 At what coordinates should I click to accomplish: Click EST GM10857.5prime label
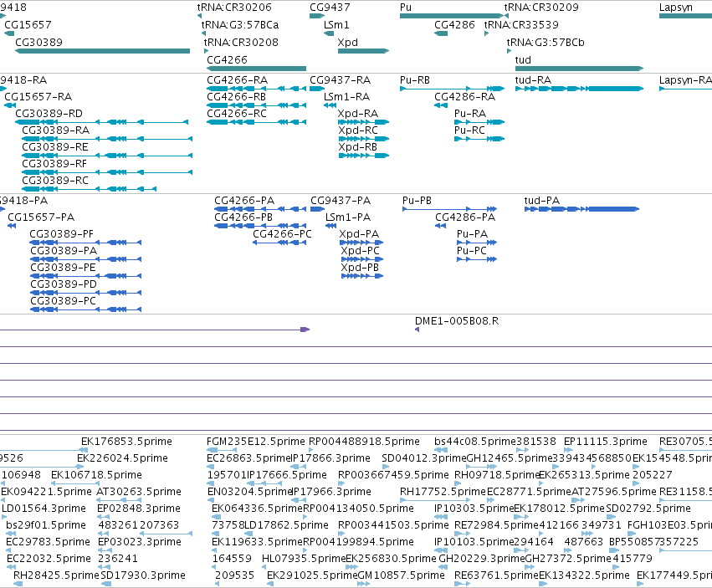pyautogui.click(x=402, y=575)
